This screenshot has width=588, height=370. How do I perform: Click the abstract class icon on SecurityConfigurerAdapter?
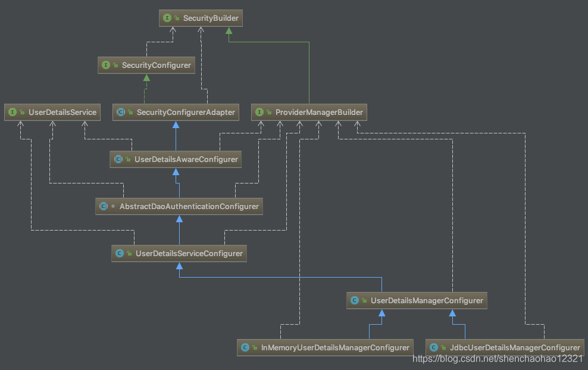[120, 112]
